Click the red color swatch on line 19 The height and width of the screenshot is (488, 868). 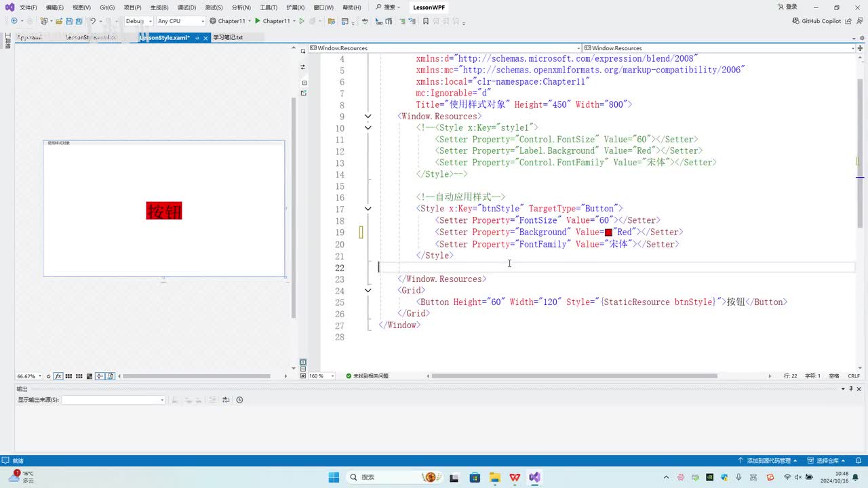tap(608, 232)
